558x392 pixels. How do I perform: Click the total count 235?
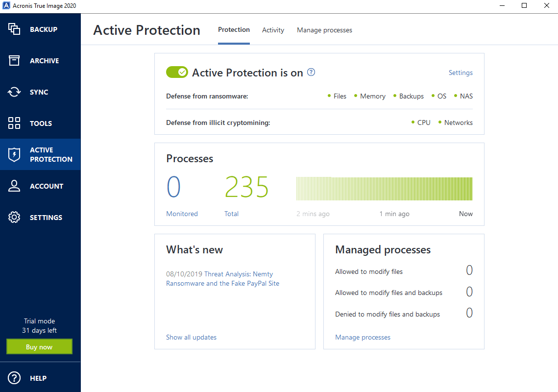click(x=246, y=187)
